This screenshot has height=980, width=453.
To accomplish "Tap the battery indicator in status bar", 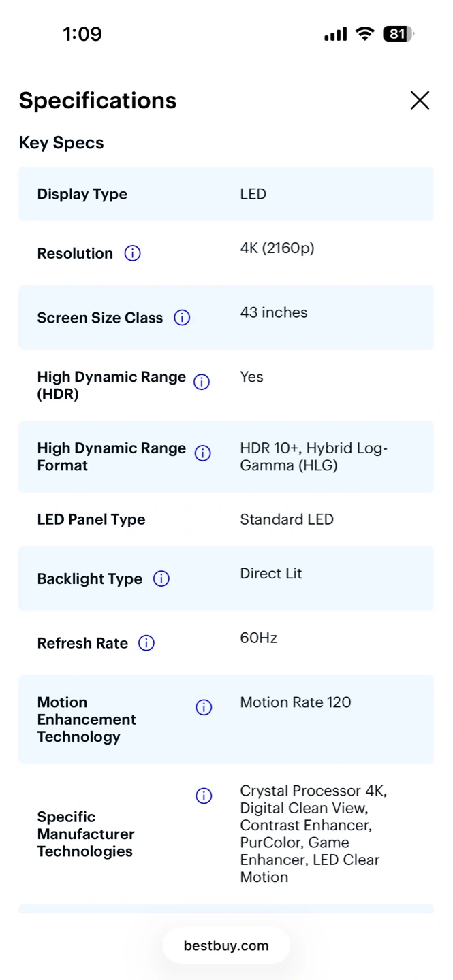I will (399, 34).
